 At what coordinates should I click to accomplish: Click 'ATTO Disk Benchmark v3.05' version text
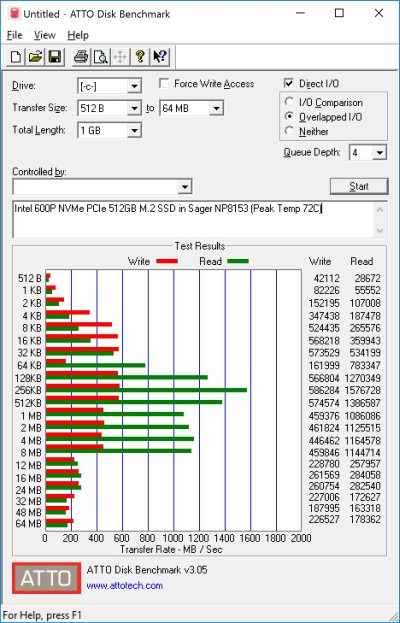pyautogui.click(x=147, y=570)
